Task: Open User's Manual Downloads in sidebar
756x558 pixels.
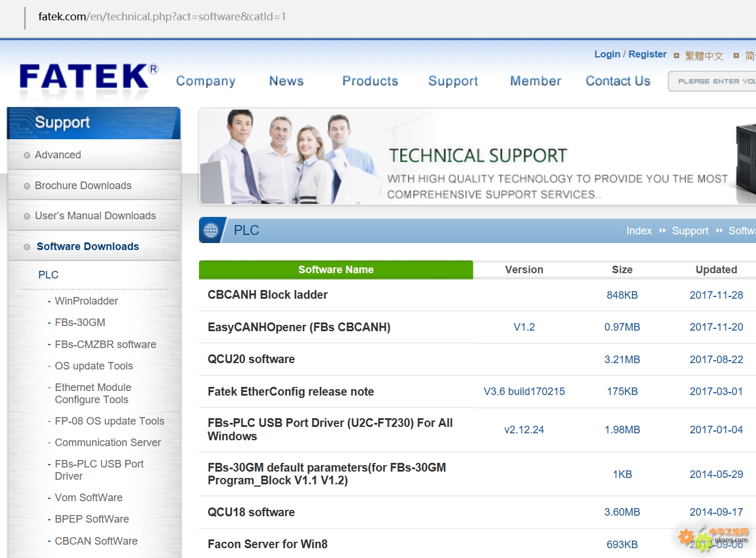Action: [95, 216]
